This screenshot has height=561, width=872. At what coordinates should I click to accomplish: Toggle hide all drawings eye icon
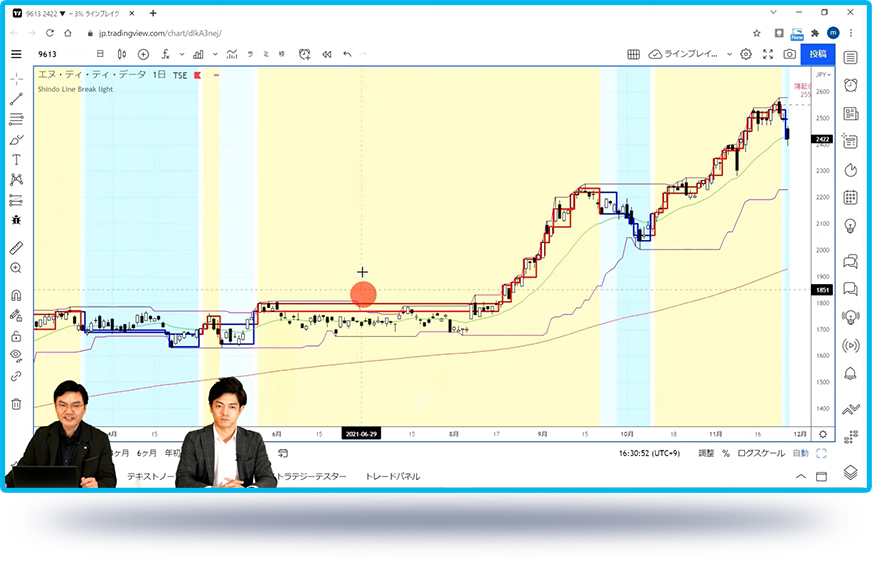pos(16,355)
